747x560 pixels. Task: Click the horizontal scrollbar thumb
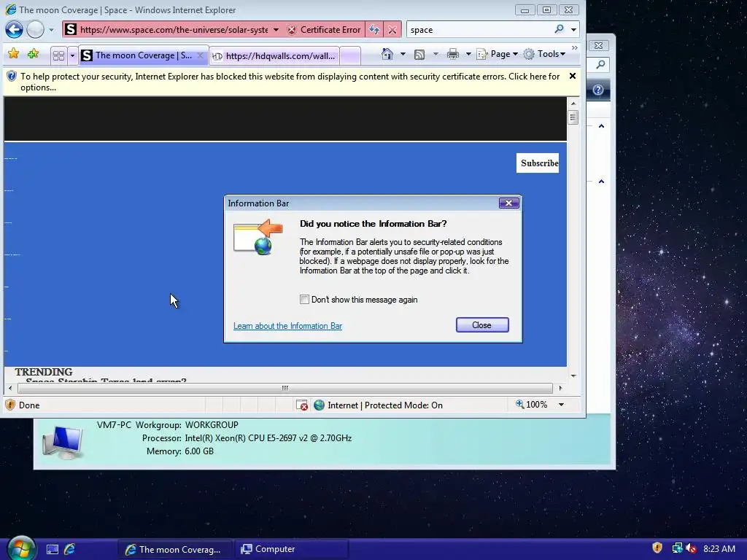(x=285, y=388)
